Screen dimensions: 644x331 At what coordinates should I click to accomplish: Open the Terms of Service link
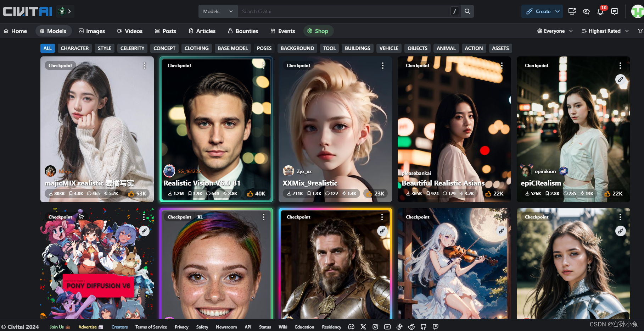(x=151, y=327)
